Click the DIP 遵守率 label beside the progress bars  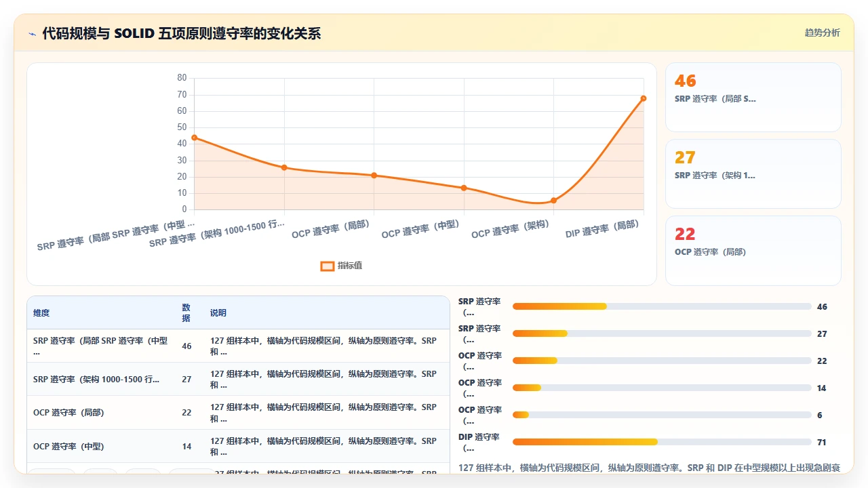[479, 442]
